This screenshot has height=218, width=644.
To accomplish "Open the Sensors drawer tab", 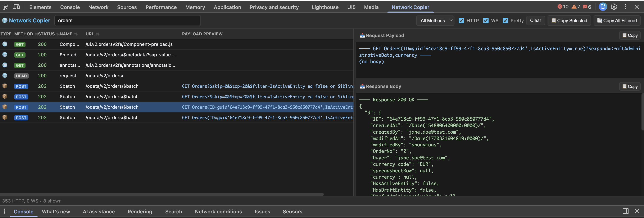I will tap(292, 212).
